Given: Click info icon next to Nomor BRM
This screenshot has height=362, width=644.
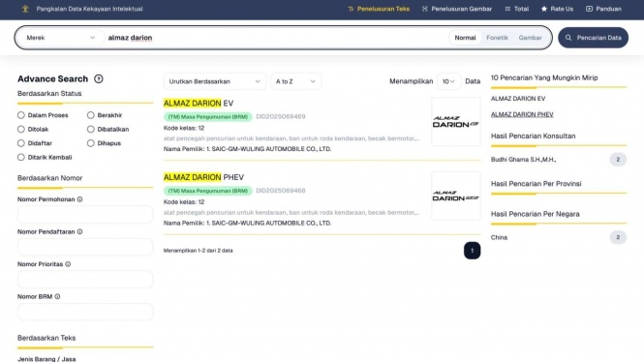Looking at the screenshot, I should [x=57, y=297].
